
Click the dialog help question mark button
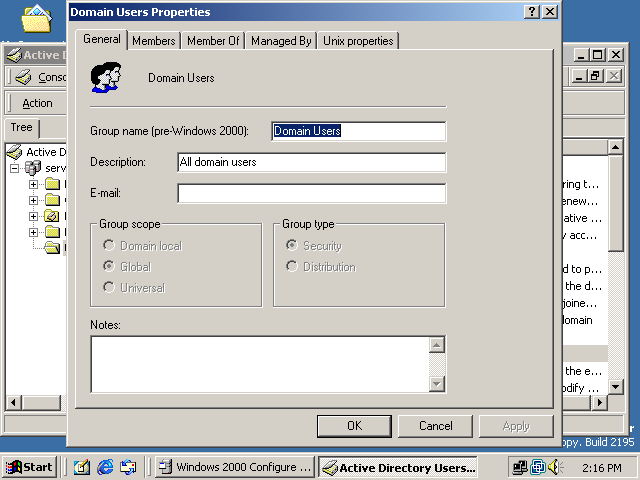point(531,11)
